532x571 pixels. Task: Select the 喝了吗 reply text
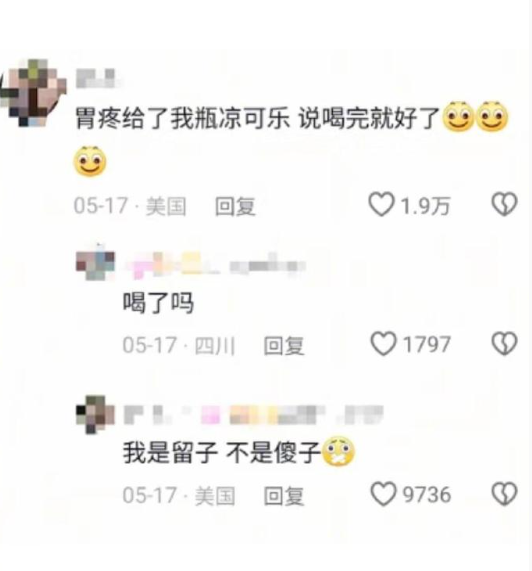158,303
